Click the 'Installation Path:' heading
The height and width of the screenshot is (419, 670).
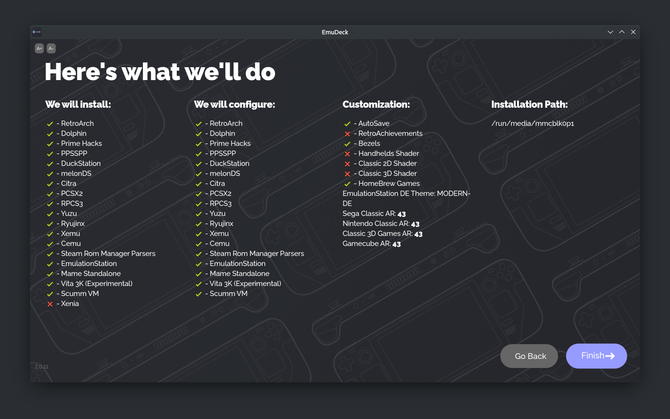coord(529,105)
